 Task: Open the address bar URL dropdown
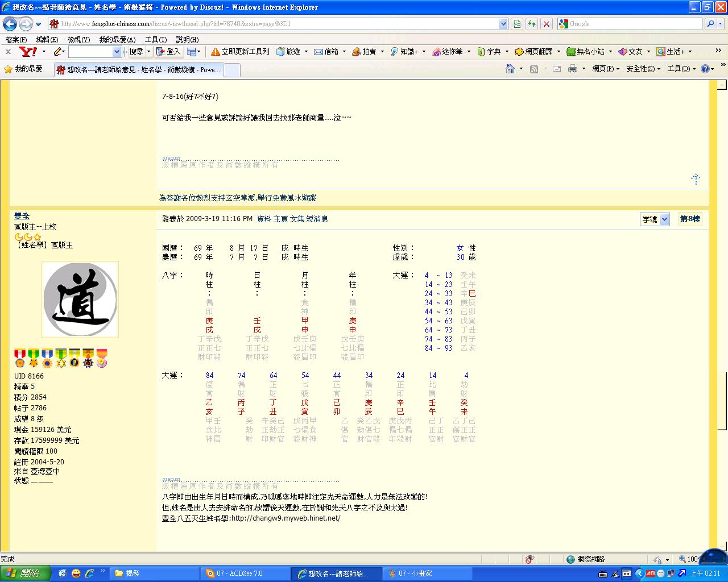pyautogui.click(x=503, y=24)
